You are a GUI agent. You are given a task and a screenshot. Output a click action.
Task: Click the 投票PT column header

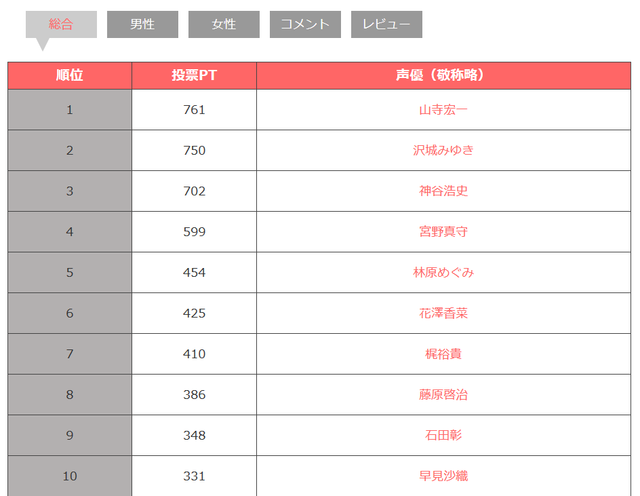click(194, 75)
